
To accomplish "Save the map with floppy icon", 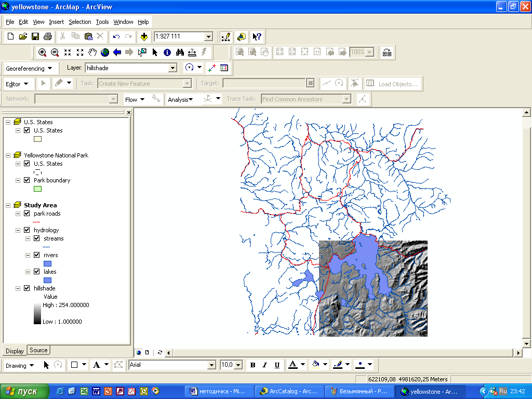I will 35,36.
